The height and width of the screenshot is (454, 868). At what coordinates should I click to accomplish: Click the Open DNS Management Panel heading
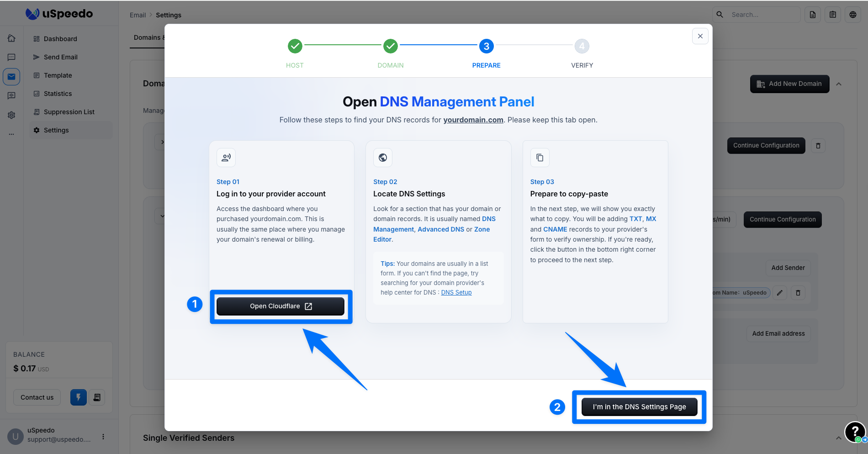tap(438, 102)
